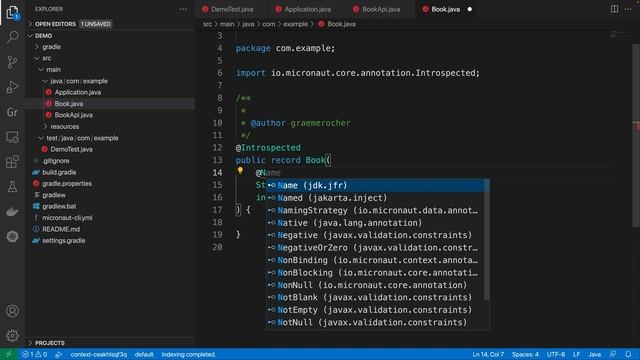The width and height of the screenshot is (640, 360).
Task: Open the Testing flask icon
Action: tap(13, 187)
